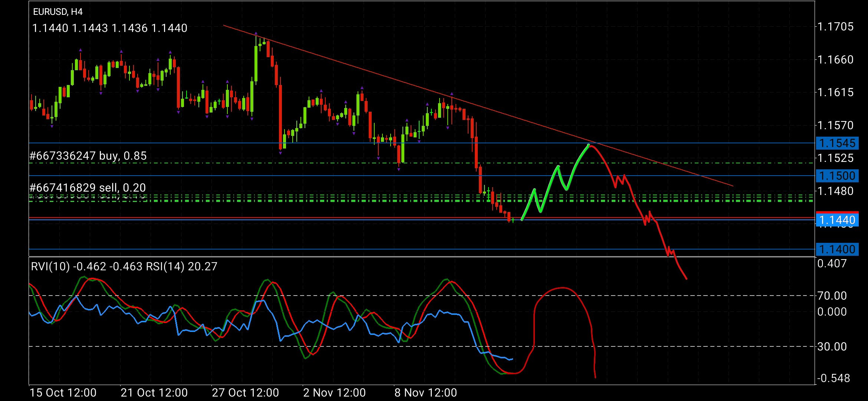This screenshot has height=401, width=868.
Task: Click the 2 Nov 12:00 time label
Action: point(335,393)
